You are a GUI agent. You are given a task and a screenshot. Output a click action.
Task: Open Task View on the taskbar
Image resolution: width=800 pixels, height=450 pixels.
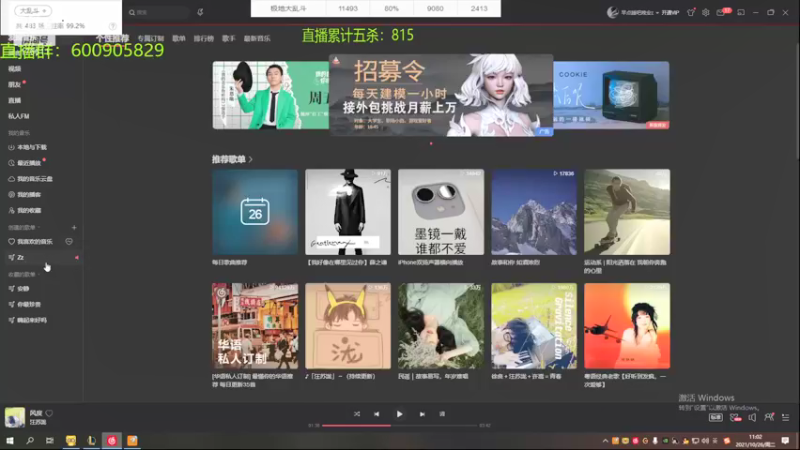[x=49, y=440]
